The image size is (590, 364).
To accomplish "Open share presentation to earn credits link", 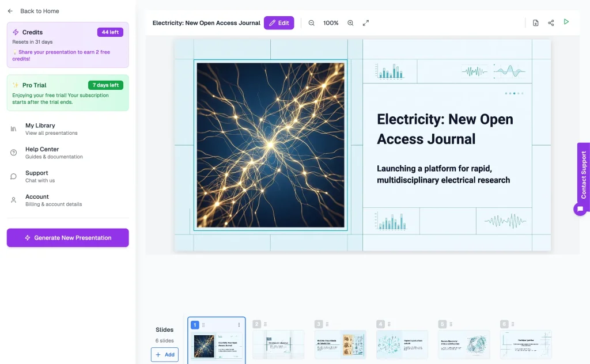I will pyautogui.click(x=62, y=55).
